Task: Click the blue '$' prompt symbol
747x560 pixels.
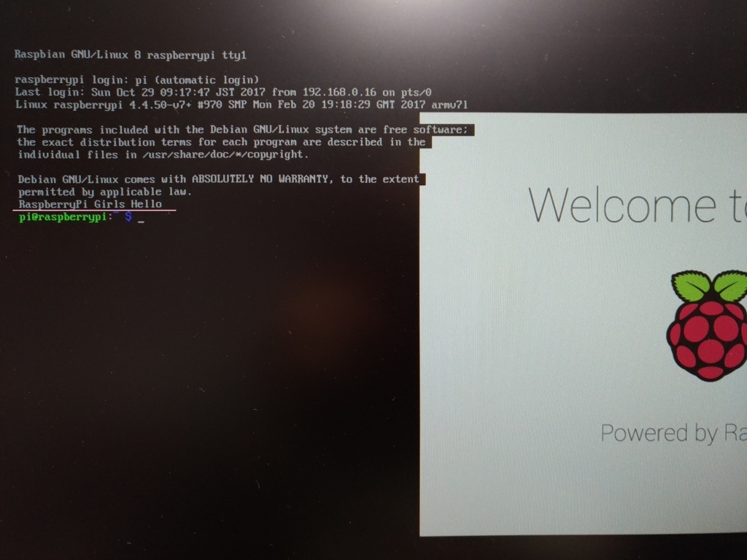Action: click(128, 217)
